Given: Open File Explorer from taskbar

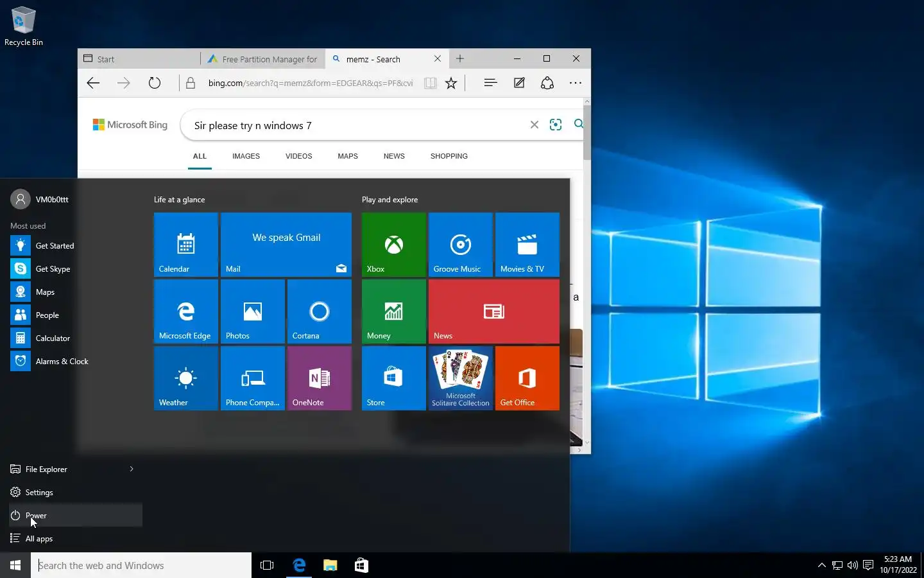Looking at the screenshot, I should (x=330, y=565).
